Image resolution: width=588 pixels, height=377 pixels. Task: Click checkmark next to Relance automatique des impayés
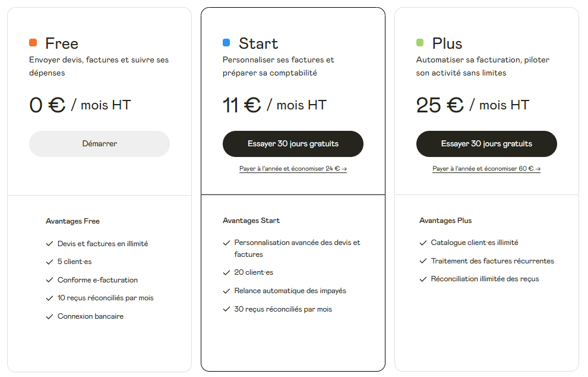click(226, 291)
